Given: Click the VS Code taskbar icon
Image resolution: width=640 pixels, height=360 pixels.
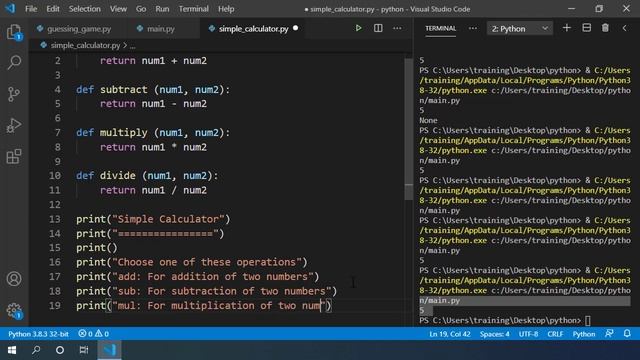Looking at the screenshot, I should click(x=109, y=350).
